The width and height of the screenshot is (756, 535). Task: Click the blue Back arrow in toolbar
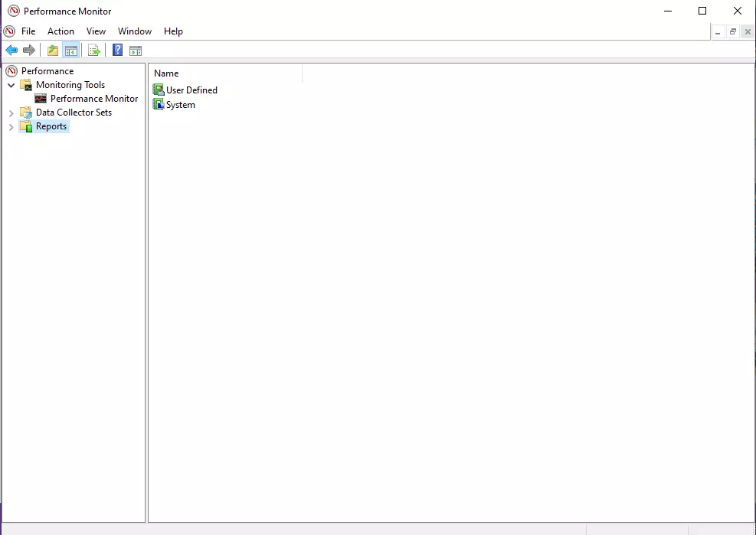click(11, 51)
